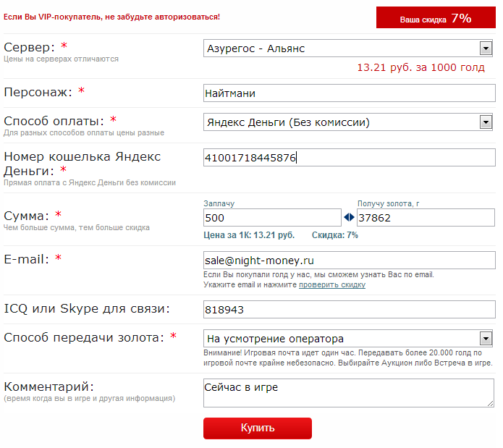The image size is (503, 448).
Task: Click the Ваша скидка 7% banner
Action: point(436,17)
